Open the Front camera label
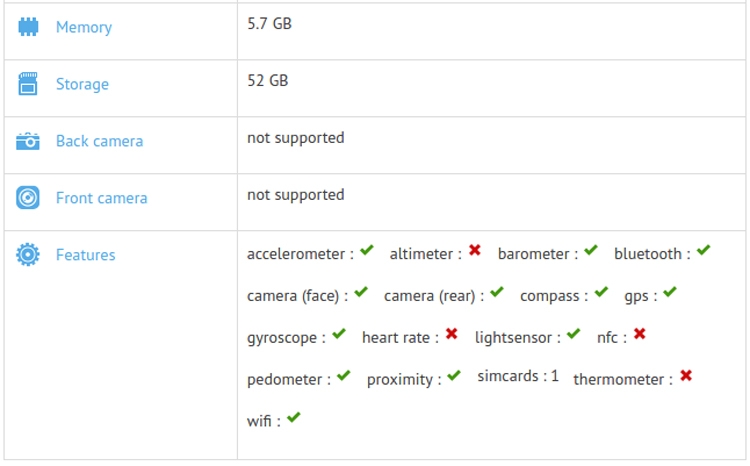 (x=101, y=198)
